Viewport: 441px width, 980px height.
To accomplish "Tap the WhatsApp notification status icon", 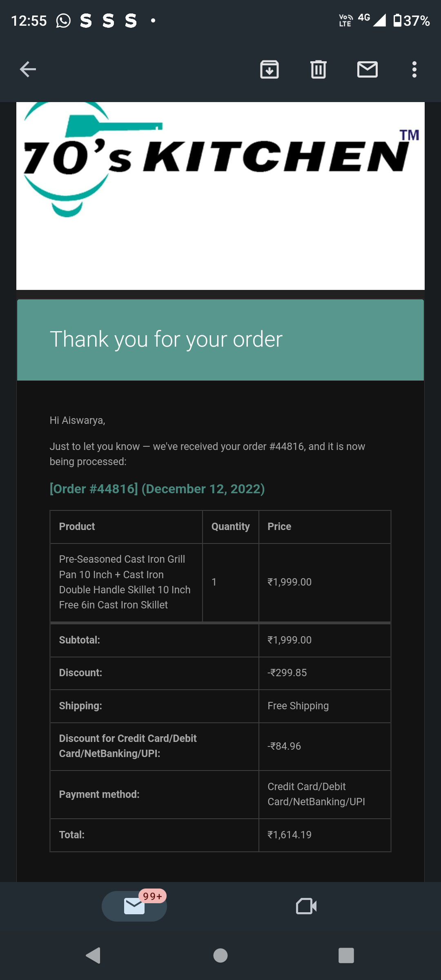I will point(63,20).
